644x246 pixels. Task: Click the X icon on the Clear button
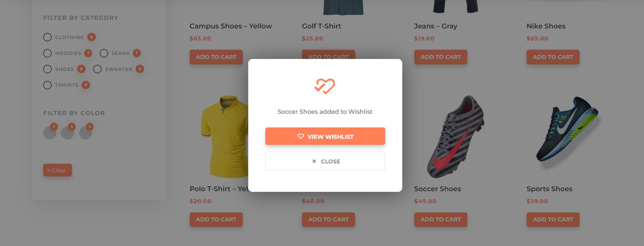click(49, 170)
